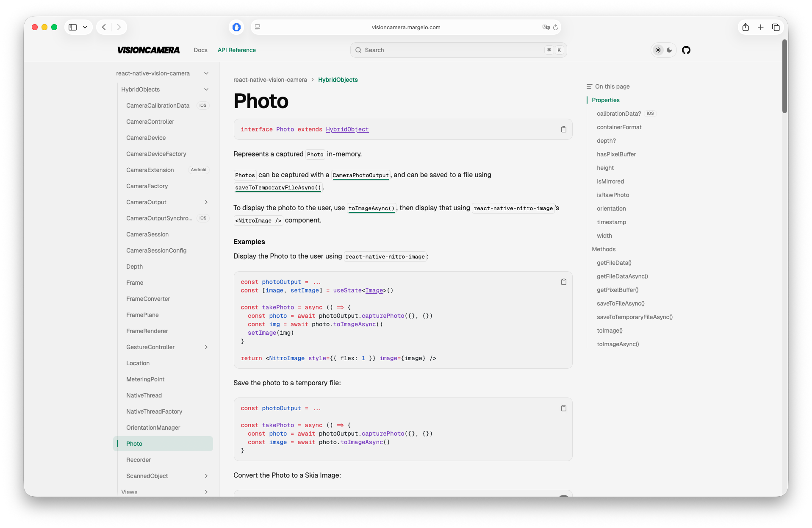The image size is (812, 528).
Task: Click the Safari share icon
Action: click(745, 27)
